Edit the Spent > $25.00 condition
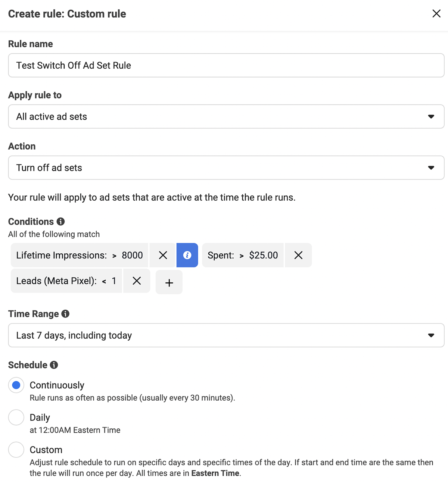The image size is (448, 482). (243, 255)
